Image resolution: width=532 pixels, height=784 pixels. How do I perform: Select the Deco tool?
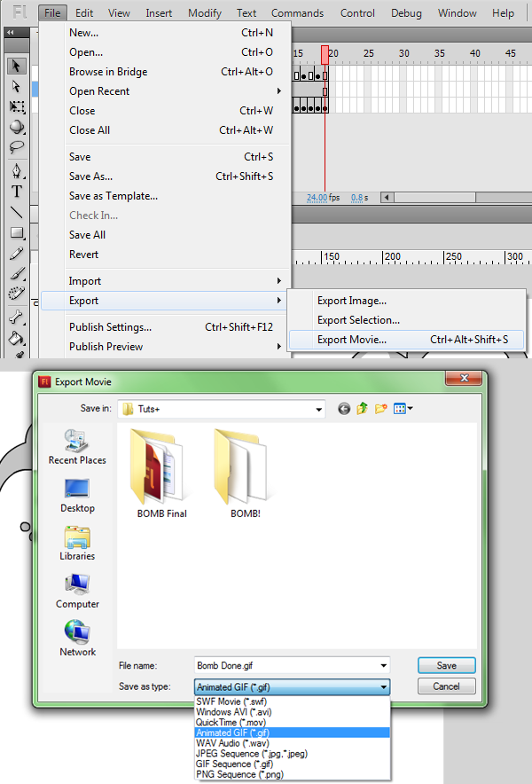[x=17, y=293]
